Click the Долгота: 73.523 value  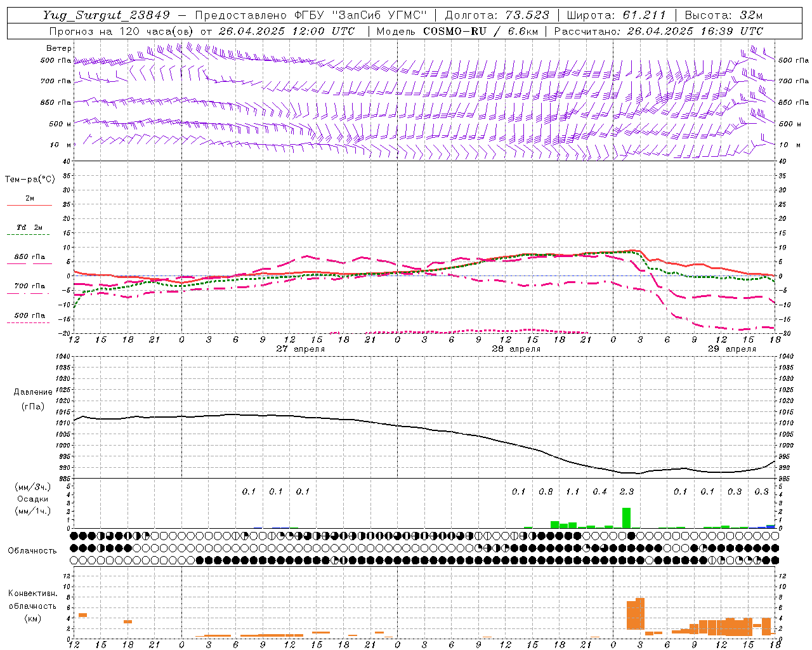[497, 15]
